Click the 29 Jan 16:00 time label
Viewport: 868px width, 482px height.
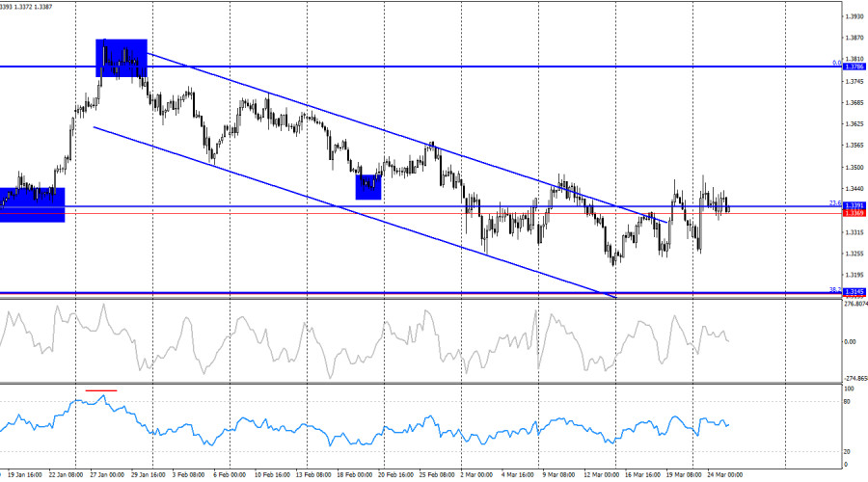pos(149,475)
